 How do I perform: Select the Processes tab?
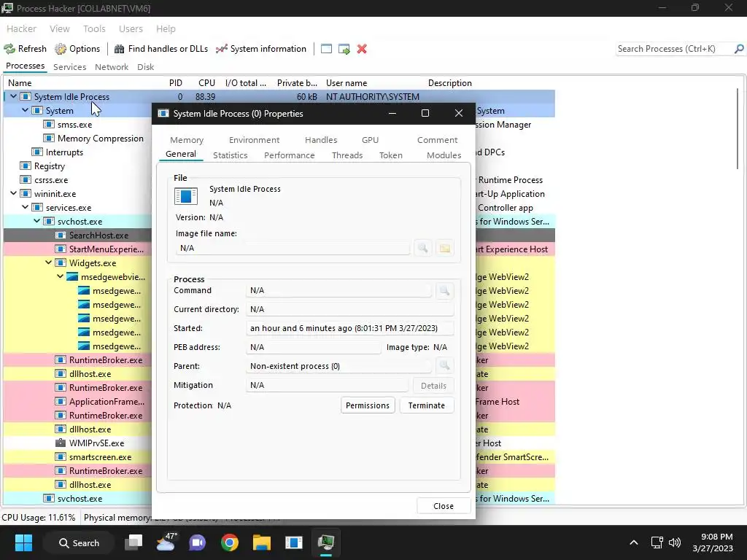click(x=26, y=66)
